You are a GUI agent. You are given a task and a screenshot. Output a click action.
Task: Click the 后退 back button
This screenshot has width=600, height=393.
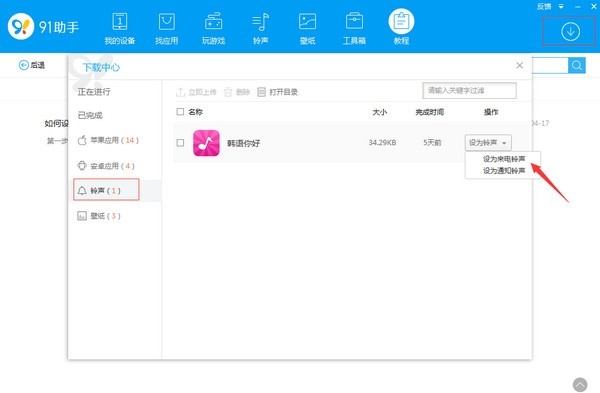click(32, 65)
